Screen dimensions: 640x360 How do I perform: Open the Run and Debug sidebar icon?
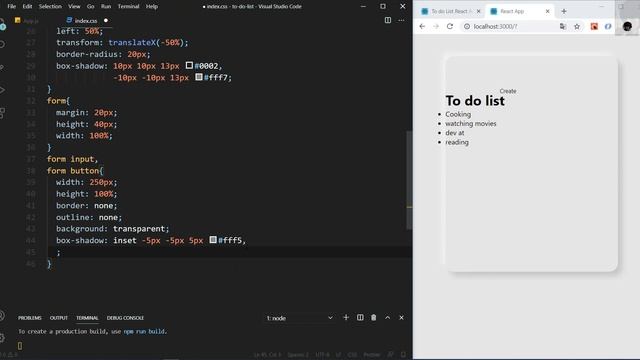tap(2, 90)
